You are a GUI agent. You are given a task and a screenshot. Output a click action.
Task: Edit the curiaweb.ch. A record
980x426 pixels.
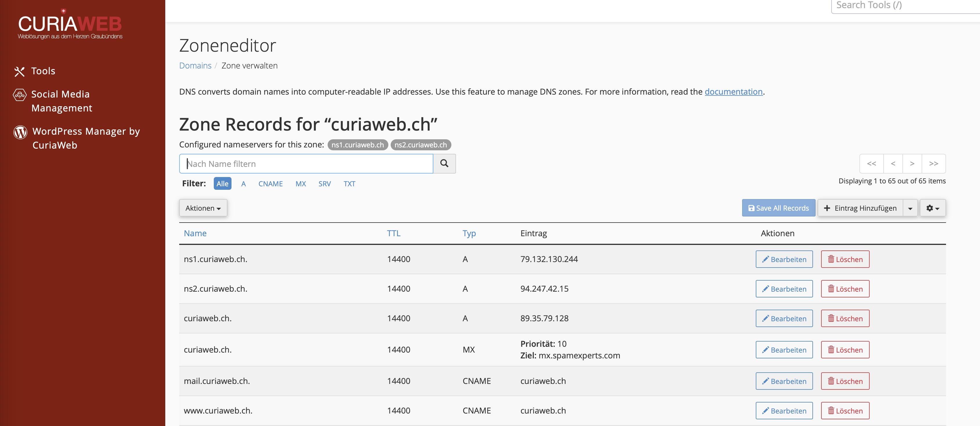point(784,318)
